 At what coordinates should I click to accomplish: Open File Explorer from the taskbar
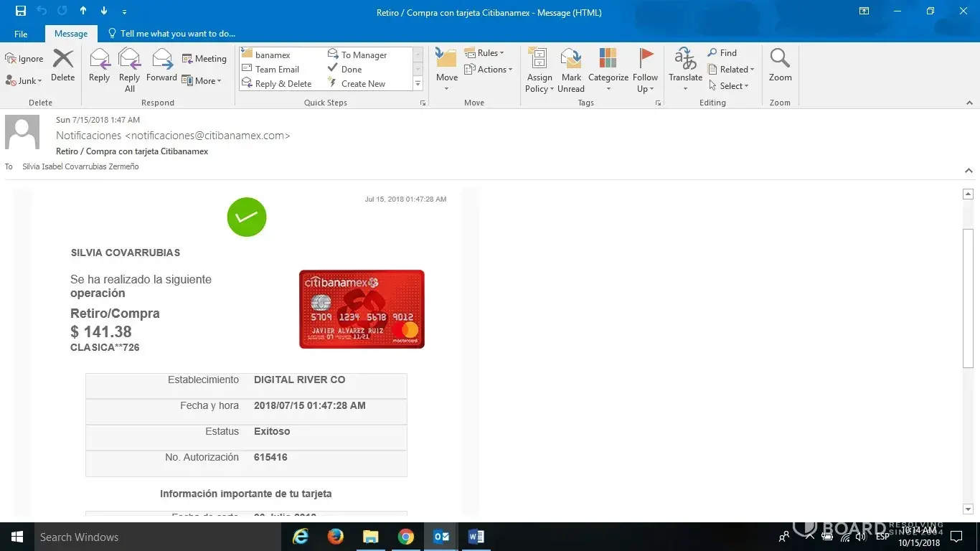(x=370, y=537)
